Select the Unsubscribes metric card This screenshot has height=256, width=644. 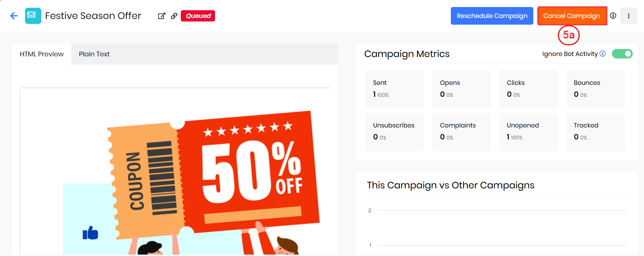[394, 132]
